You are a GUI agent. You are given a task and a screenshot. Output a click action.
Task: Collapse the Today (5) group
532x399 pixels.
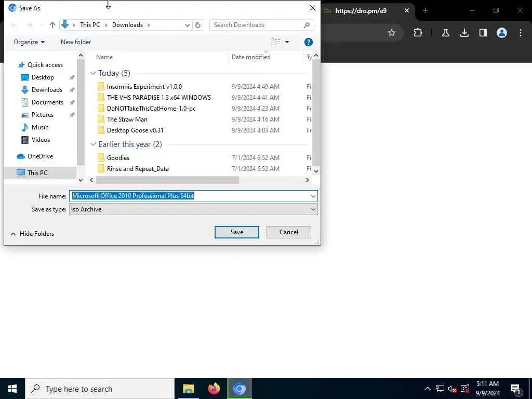pos(93,73)
